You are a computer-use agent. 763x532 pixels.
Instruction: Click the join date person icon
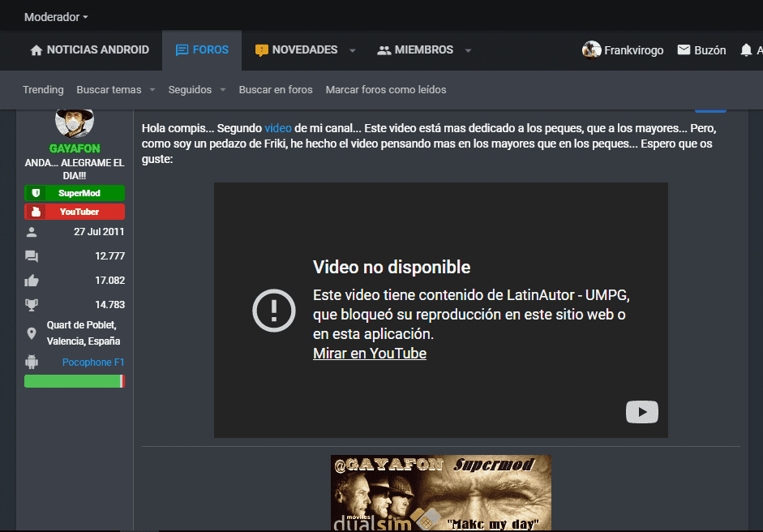click(x=32, y=232)
